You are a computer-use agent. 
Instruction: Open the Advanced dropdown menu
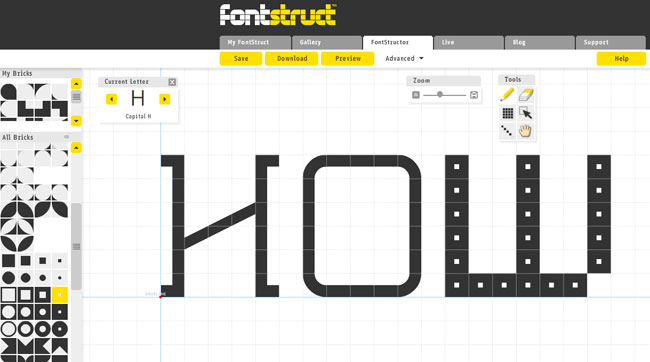[404, 58]
